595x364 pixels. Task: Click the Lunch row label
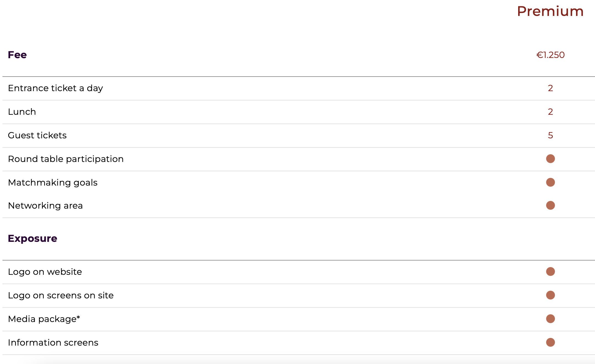point(22,112)
